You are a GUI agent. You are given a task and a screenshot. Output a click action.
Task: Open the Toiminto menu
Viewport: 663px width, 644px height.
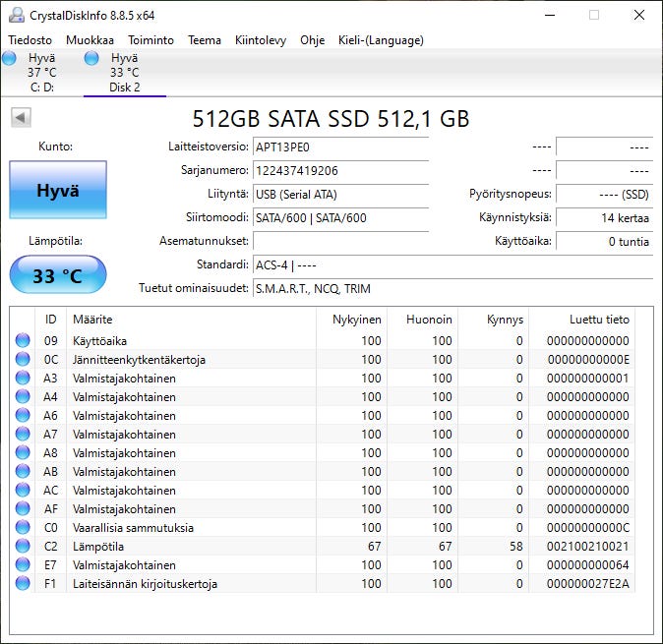(151, 40)
